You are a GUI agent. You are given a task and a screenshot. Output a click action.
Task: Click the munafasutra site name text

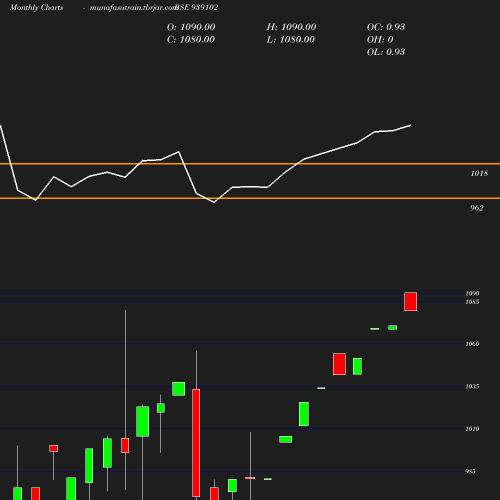[133, 7]
